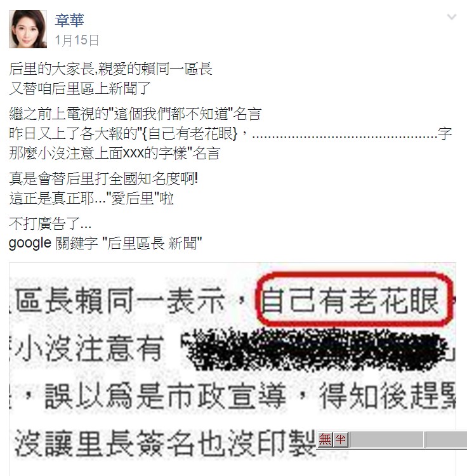Click the line containing "這個我們都不知道"名言
The height and width of the screenshot is (476, 467).
135,114
